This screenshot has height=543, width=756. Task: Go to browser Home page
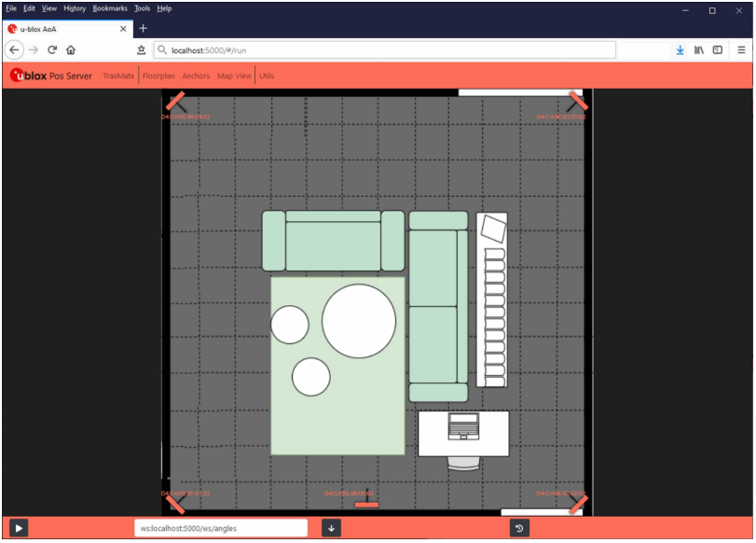click(x=71, y=49)
